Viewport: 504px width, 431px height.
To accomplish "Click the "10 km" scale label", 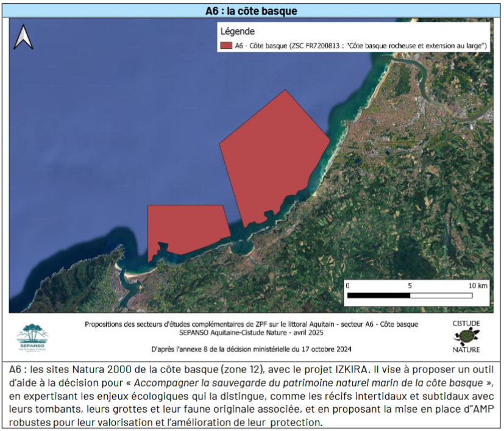I will click(477, 285).
